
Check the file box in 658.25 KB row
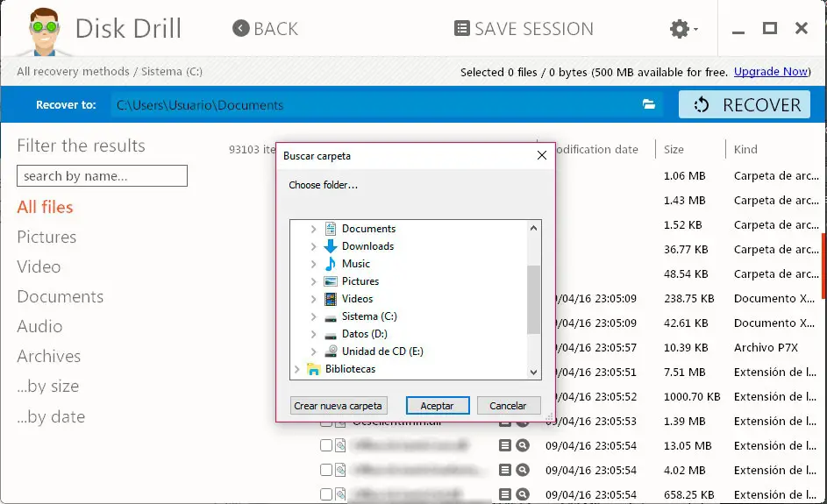tap(326, 494)
